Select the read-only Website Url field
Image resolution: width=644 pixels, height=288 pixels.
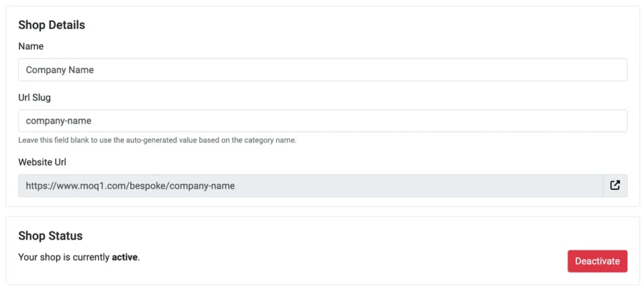(x=311, y=186)
